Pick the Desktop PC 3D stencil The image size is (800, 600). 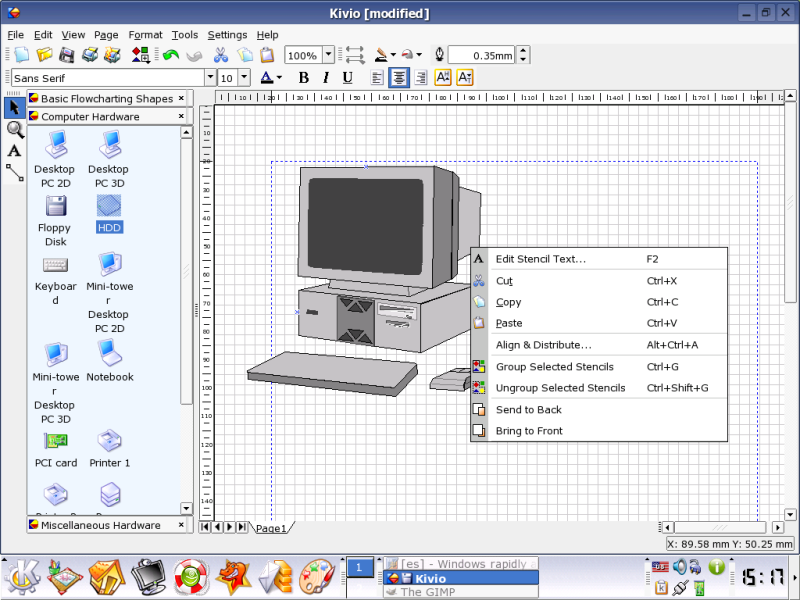tap(109, 159)
